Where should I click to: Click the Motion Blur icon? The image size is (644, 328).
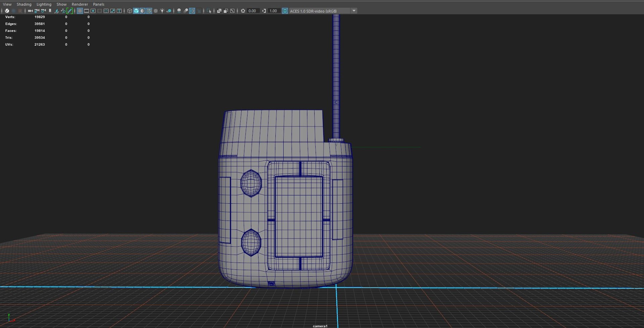[x=186, y=11]
